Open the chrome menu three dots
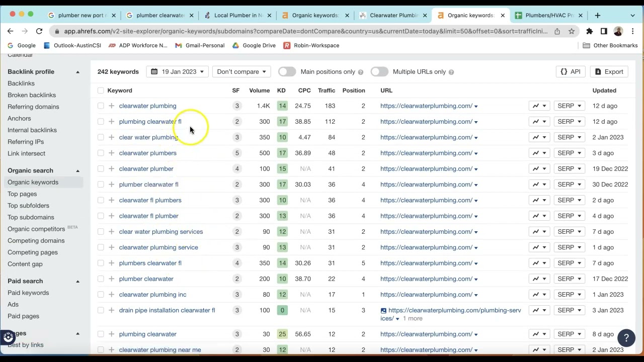Viewport: 644px width, 362px height. pos(633,31)
